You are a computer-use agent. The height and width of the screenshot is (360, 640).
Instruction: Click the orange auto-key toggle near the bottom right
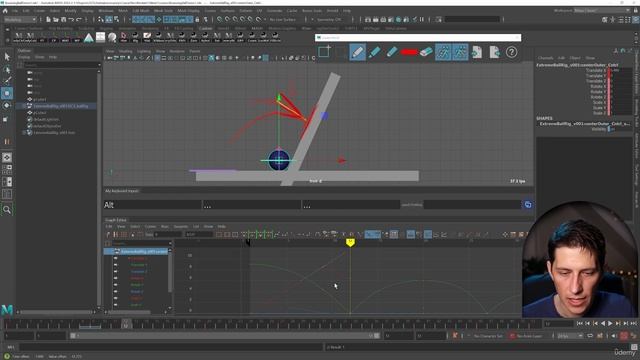coord(624,336)
